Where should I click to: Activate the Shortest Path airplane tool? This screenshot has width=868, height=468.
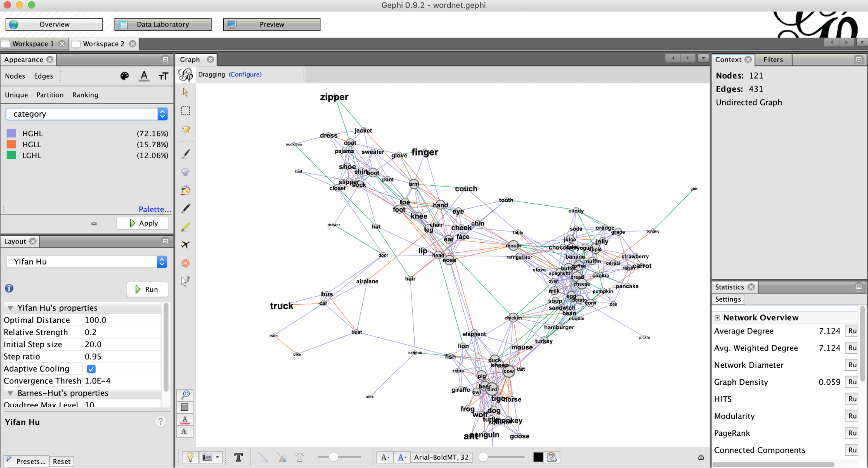coord(185,245)
